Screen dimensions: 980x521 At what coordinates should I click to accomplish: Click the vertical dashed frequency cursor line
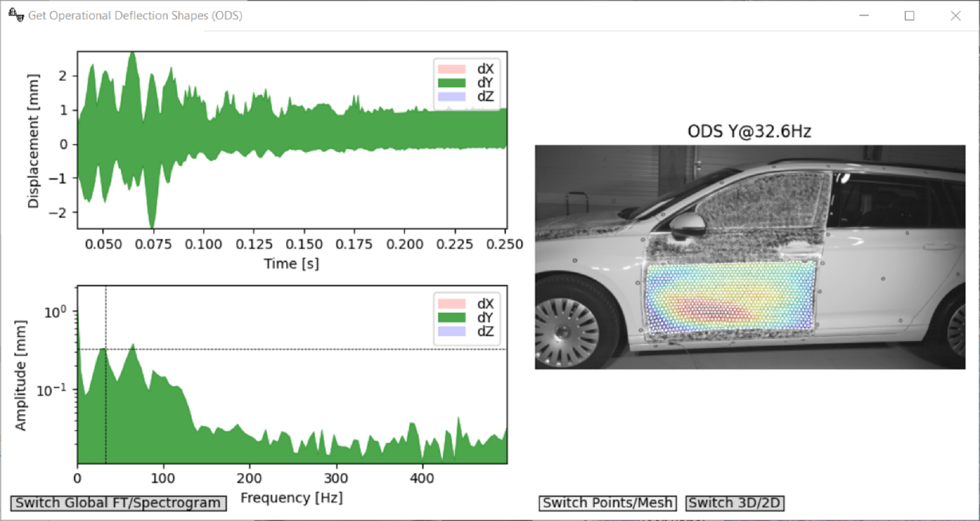click(x=106, y=318)
